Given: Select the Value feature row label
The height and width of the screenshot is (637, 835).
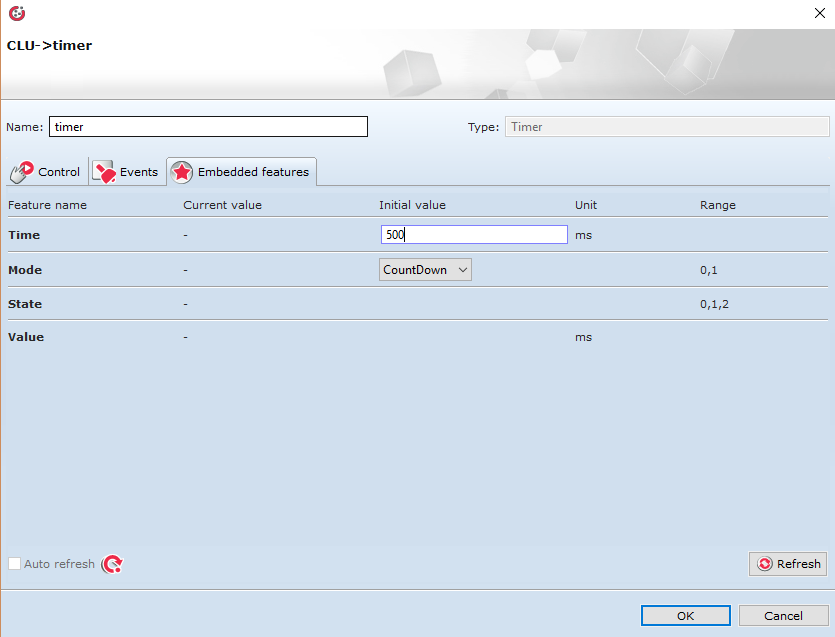Looking at the screenshot, I should point(26,337).
